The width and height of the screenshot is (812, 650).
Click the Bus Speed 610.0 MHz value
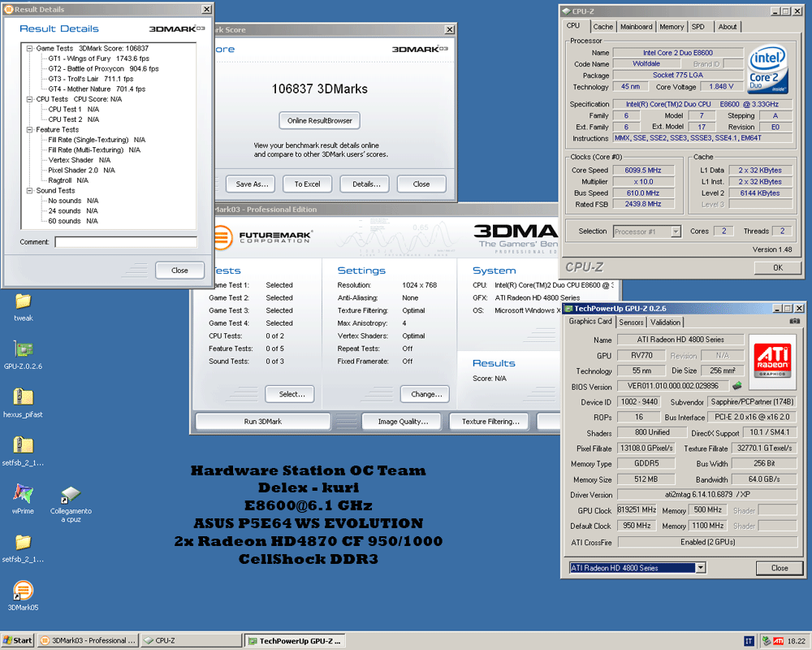pyautogui.click(x=643, y=193)
